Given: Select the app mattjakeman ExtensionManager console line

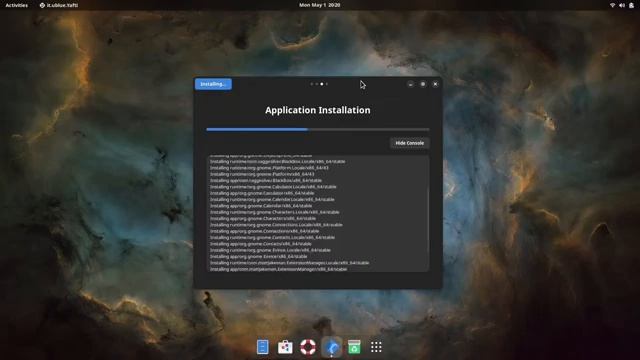Looking at the screenshot, I should pos(278,269).
